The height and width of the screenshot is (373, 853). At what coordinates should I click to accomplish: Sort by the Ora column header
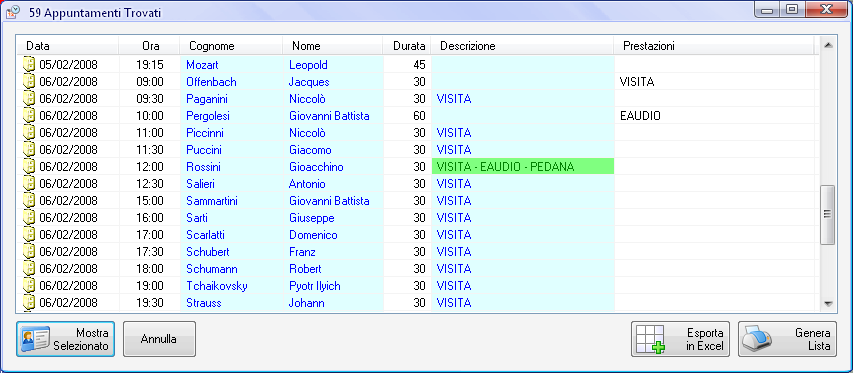coord(150,46)
